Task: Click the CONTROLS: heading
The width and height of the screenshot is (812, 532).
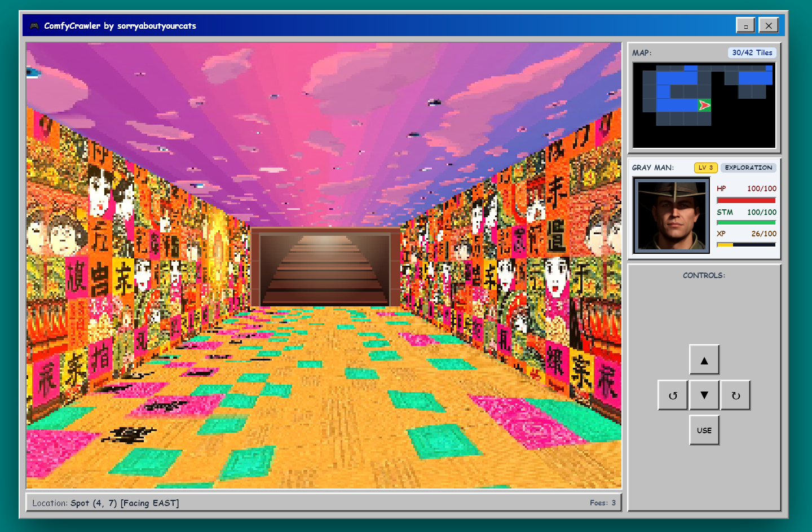Action: tap(704, 275)
